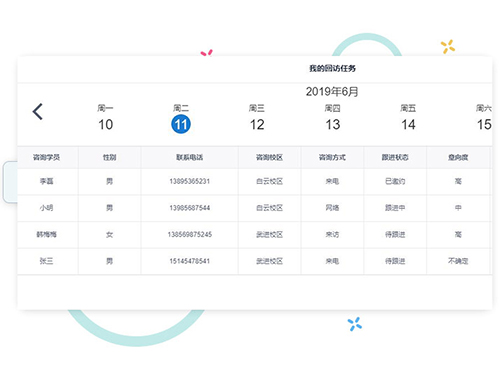Click 男 gender in 小明's row
500x379 pixels.
coord(109,208)
